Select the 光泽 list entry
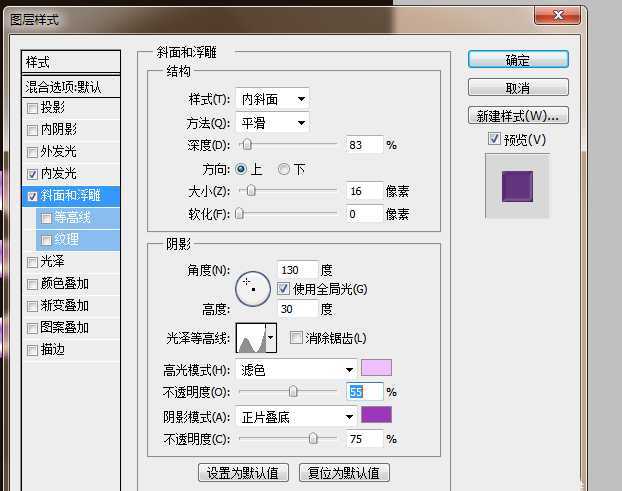The width and height of the screenshot is (622, 491). (71, 262)
